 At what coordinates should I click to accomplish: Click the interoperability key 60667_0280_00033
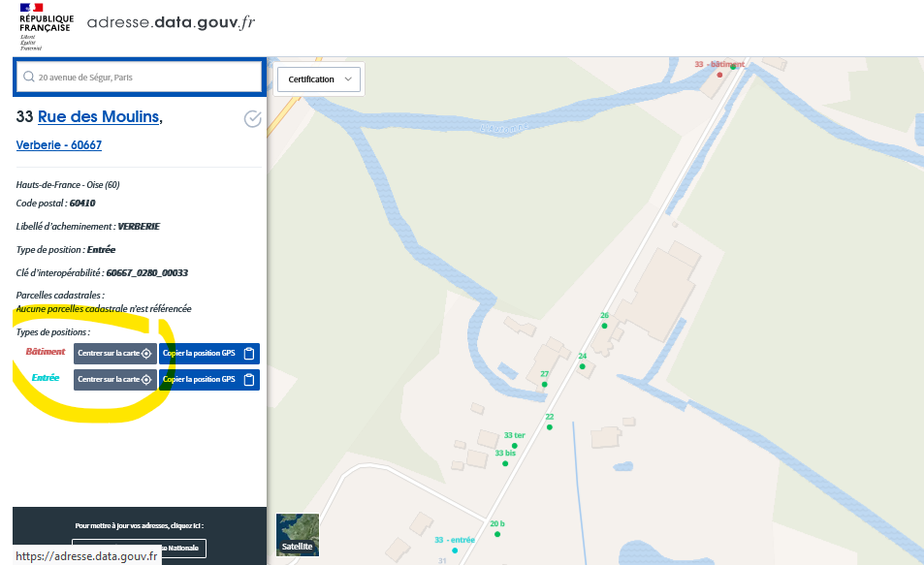(x=147, y=272)
